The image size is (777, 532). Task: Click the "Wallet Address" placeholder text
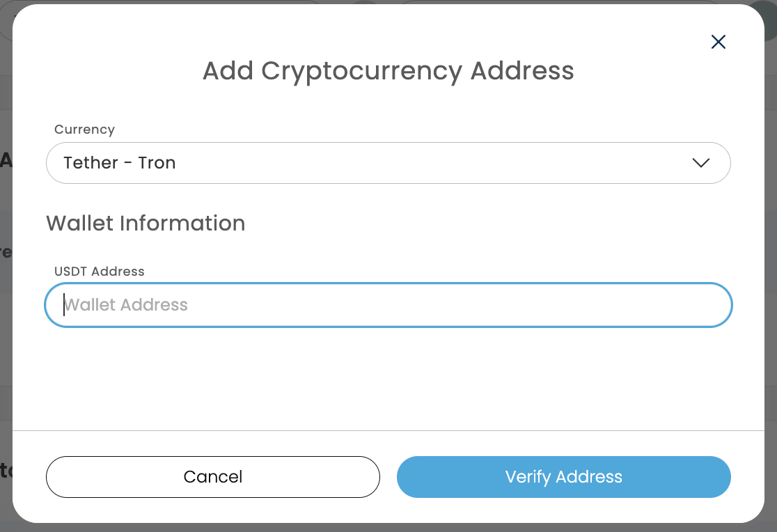click(126, 305)
